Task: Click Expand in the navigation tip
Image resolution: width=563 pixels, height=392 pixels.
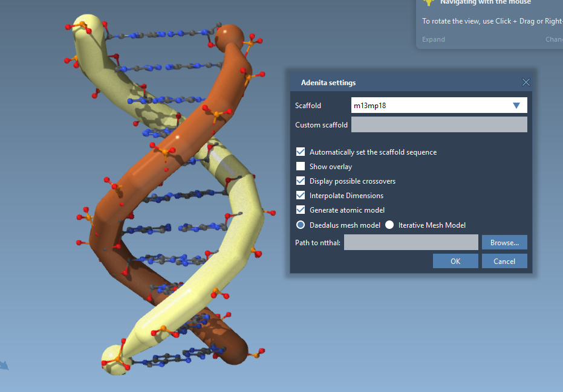Action: pyautogui.click(x=434, y=39)
